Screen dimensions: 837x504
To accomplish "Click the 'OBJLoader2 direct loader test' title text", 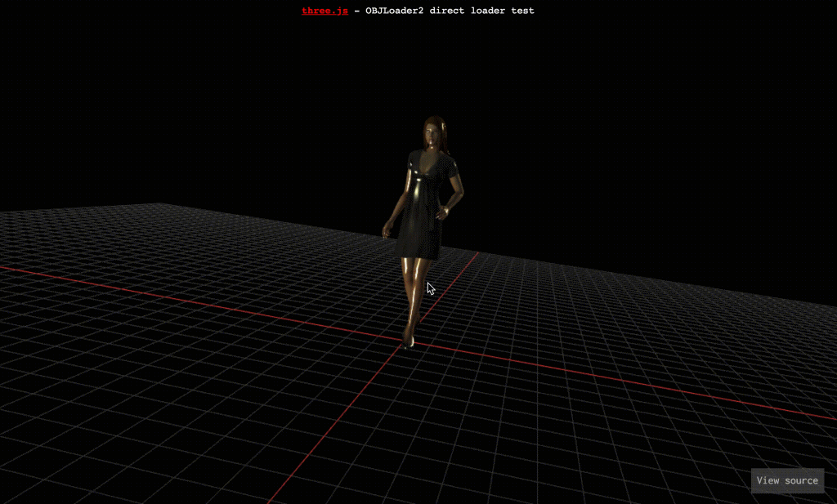I will click(450, 11).
